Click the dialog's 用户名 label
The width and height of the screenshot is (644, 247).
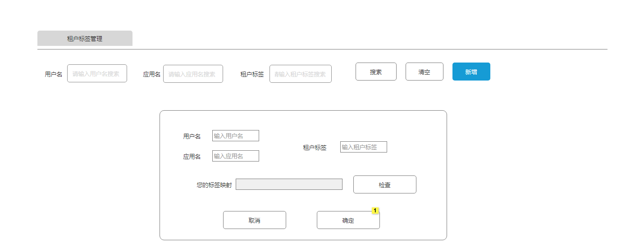pyautogui.click(x=192, y=136)
